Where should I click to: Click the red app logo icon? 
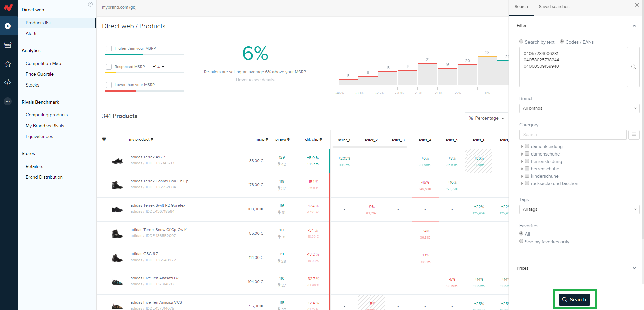coord(8,7)
